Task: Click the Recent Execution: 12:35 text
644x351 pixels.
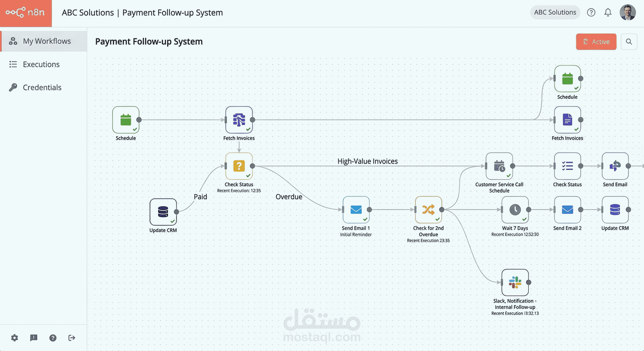Action: pyautogui.click(x=239, y=191)
